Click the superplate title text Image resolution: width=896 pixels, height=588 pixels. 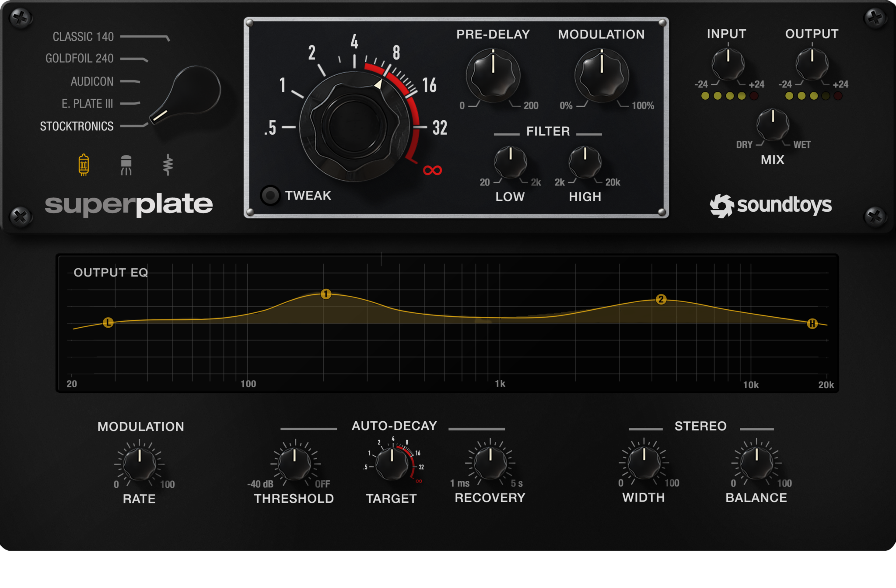coord(130,204)
